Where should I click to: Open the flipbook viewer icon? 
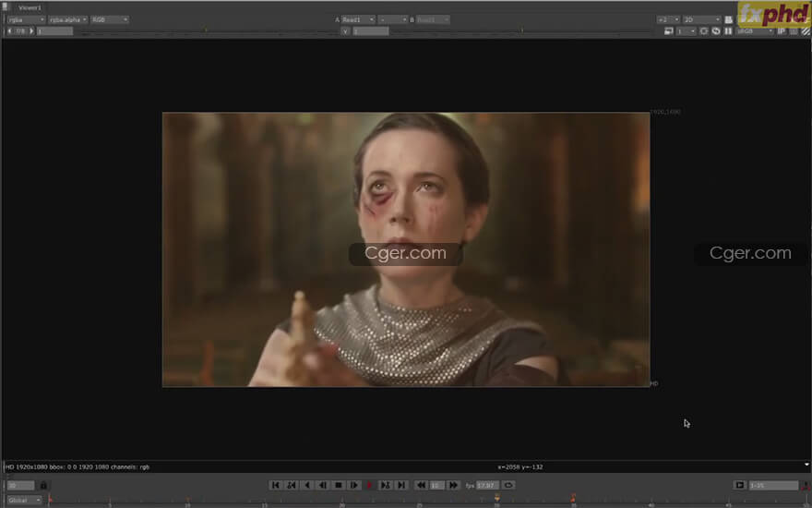click(x=739, y=485)
